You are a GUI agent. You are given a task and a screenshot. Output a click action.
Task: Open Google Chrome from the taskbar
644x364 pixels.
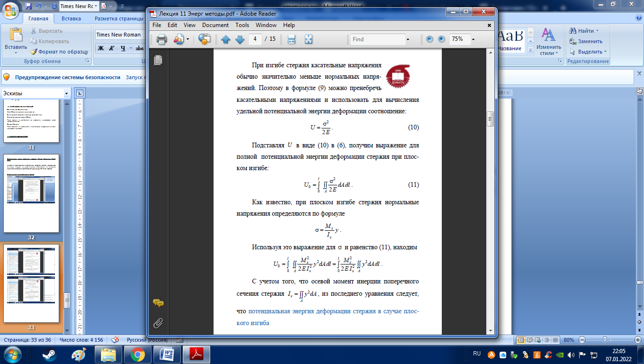pyautogui.click(x=138, y=354)
